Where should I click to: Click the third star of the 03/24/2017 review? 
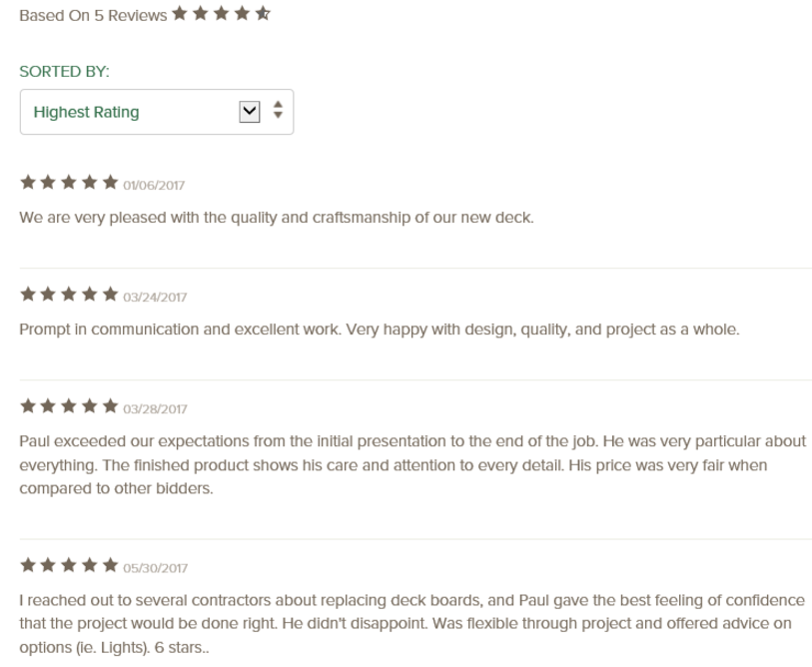coord(69,295)
